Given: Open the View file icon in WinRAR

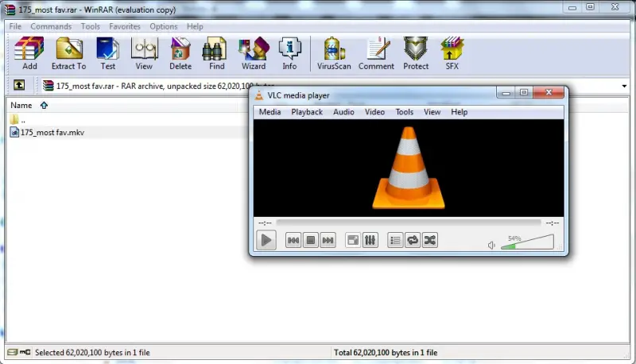Looking at the screenshot, I should [144, 53].
